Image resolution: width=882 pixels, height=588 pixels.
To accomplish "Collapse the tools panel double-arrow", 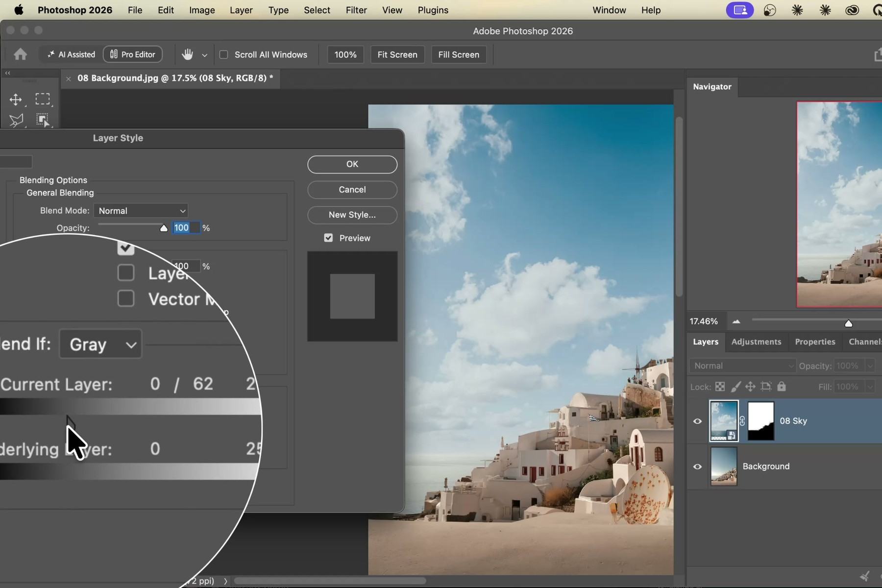I will tap(8, 73).
